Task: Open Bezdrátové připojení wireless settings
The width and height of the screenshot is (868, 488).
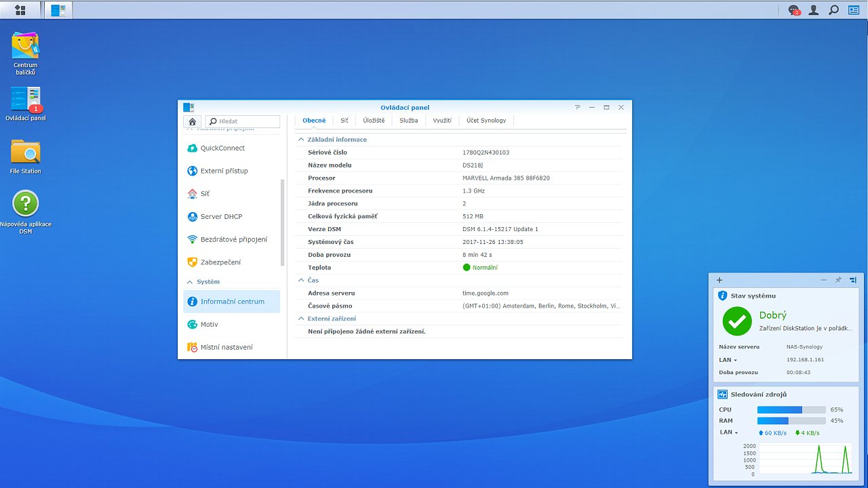Action: tap(231, 239)
